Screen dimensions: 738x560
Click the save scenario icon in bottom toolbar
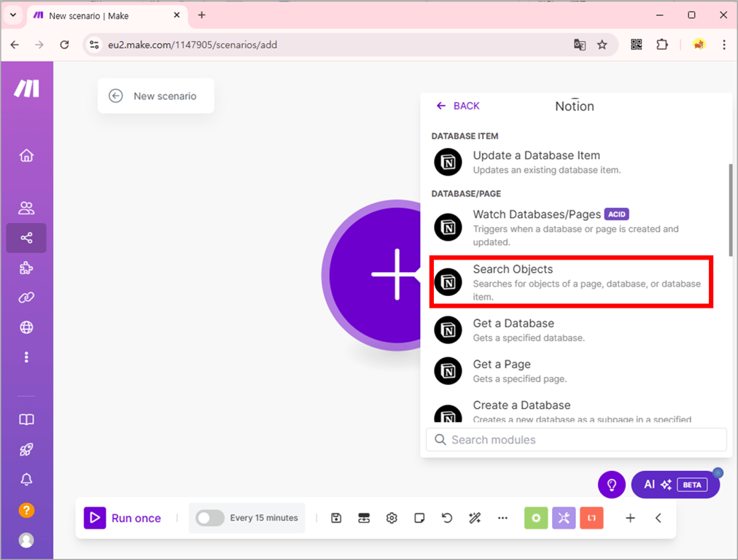336,518
